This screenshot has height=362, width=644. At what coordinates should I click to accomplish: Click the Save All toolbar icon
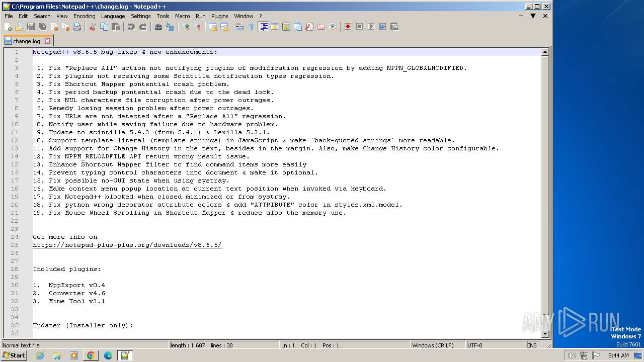42,27
